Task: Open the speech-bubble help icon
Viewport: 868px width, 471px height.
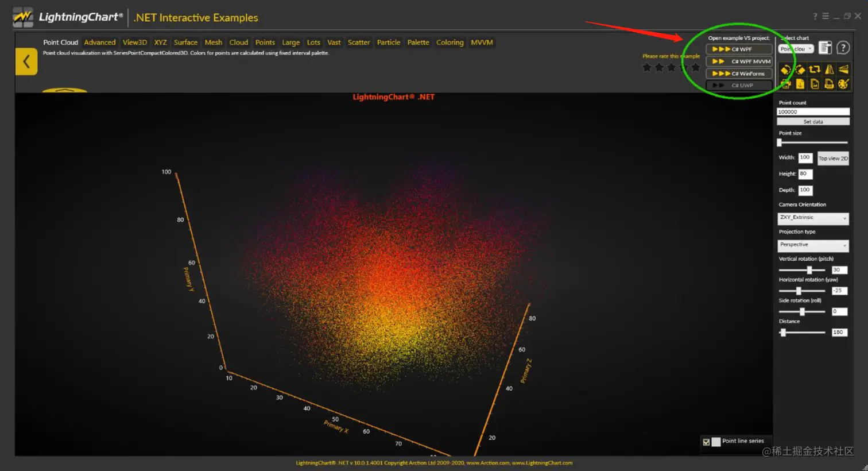Action: tap(843, 48)
